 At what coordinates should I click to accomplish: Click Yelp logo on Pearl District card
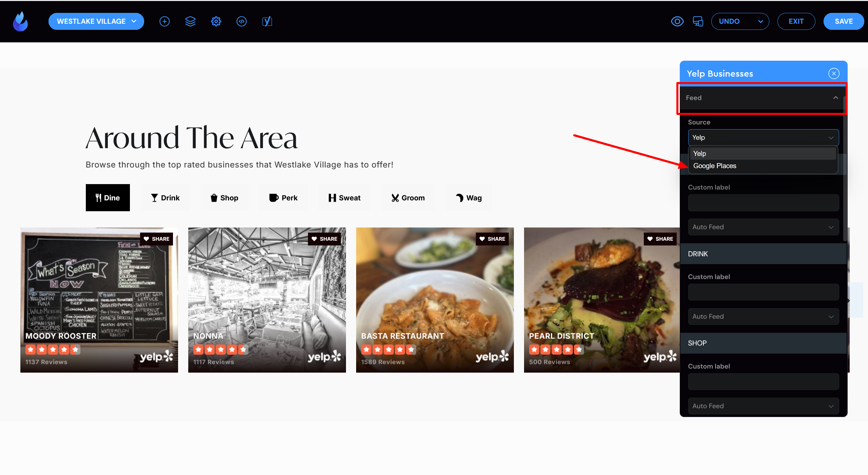pyautogui.click(x=660, y=357)
